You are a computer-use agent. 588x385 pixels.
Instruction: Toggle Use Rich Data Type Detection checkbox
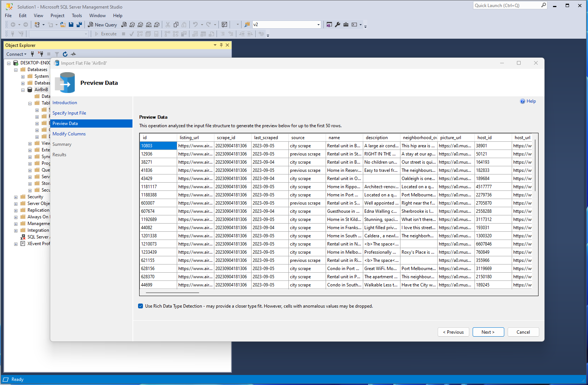point(141,306)
